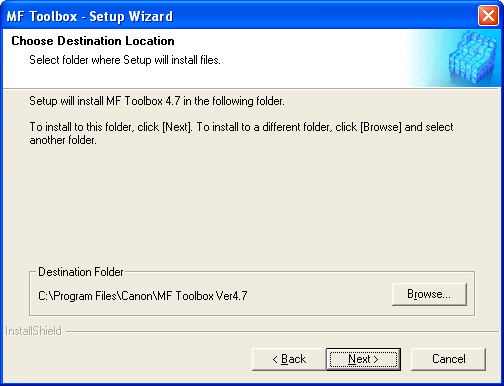Click the MF Toolbox - Setup Wizard title bar
Viewport: 504px width, 386px height.
pos(240,16)
